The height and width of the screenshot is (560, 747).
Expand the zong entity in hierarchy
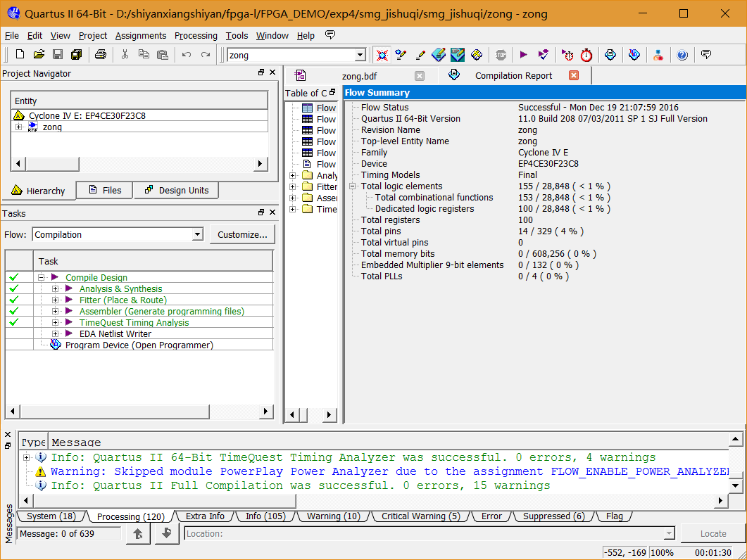pos(18,127)
